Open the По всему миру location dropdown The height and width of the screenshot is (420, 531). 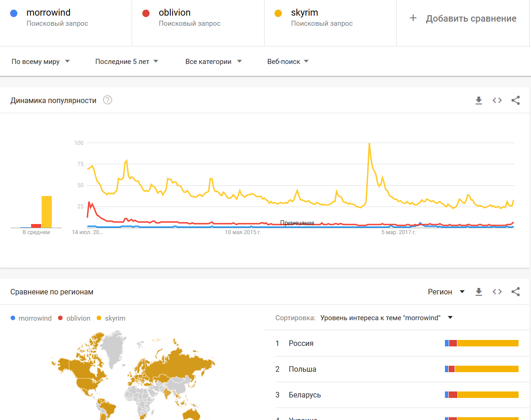coord(40,62)
